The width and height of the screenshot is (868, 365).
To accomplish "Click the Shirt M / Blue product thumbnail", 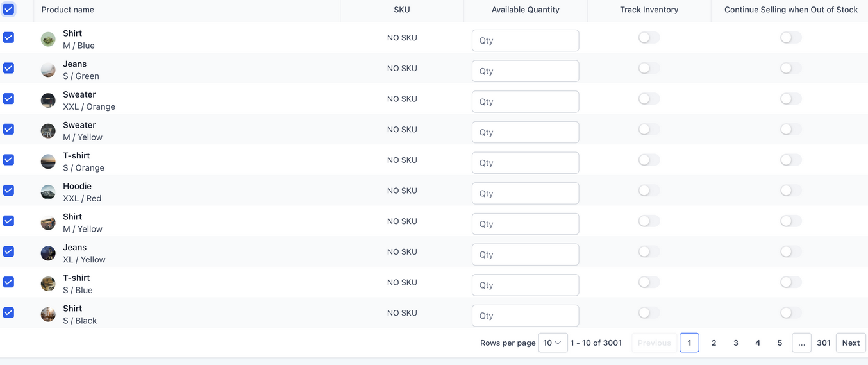I will [x=48, y=40].
